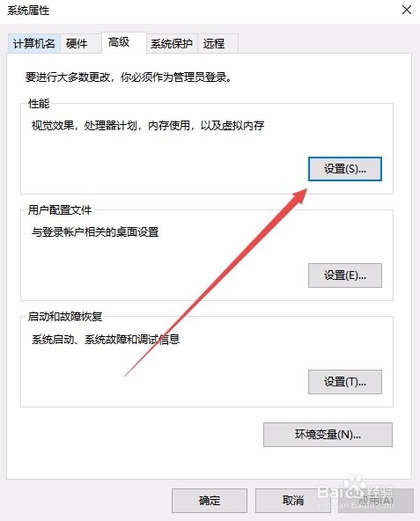This screenshot has height=521, width=420.
Task: Open the 环境变量(N) dialog
Action: click(x=328, y=435)
